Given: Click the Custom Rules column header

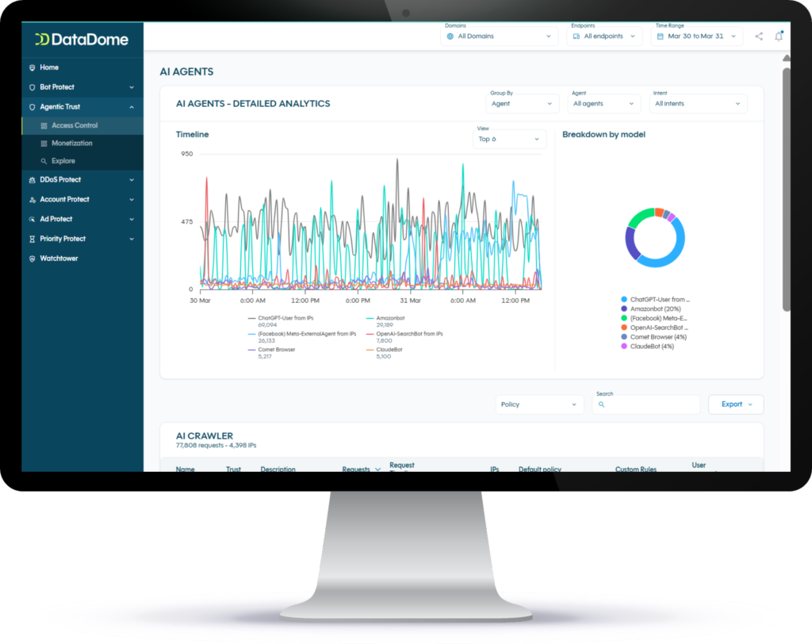Looking at the screenshot, I should [635, 470].
